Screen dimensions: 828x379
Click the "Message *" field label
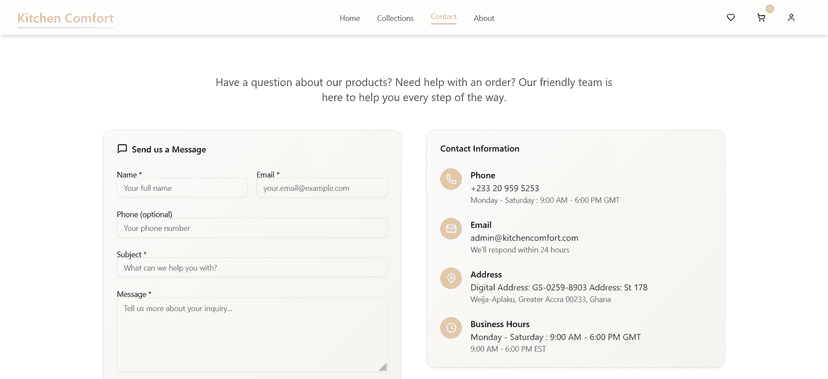point(134,294)
